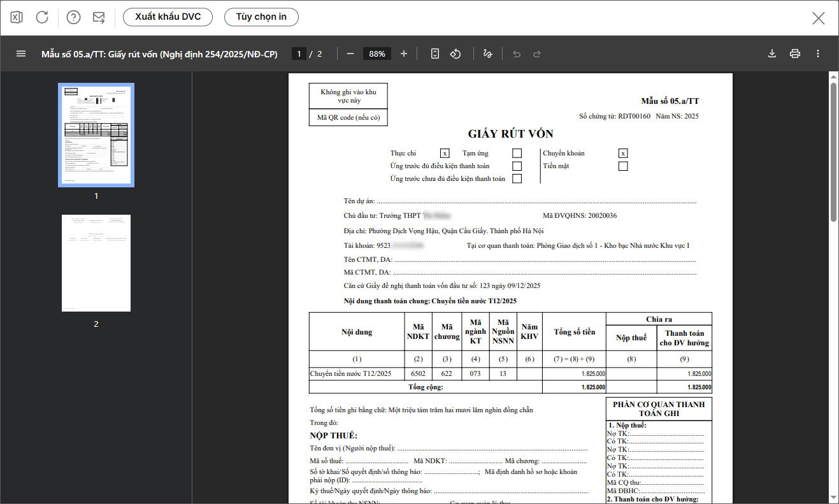The height and width of the screenshot is (504, 839).
Task: Click the send email icon
Action: tap(99, 17)
